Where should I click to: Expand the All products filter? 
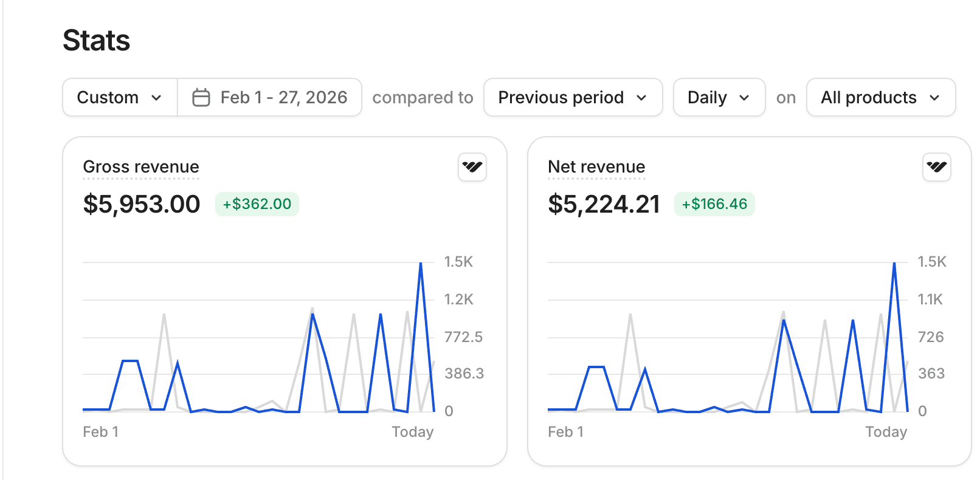880,97
